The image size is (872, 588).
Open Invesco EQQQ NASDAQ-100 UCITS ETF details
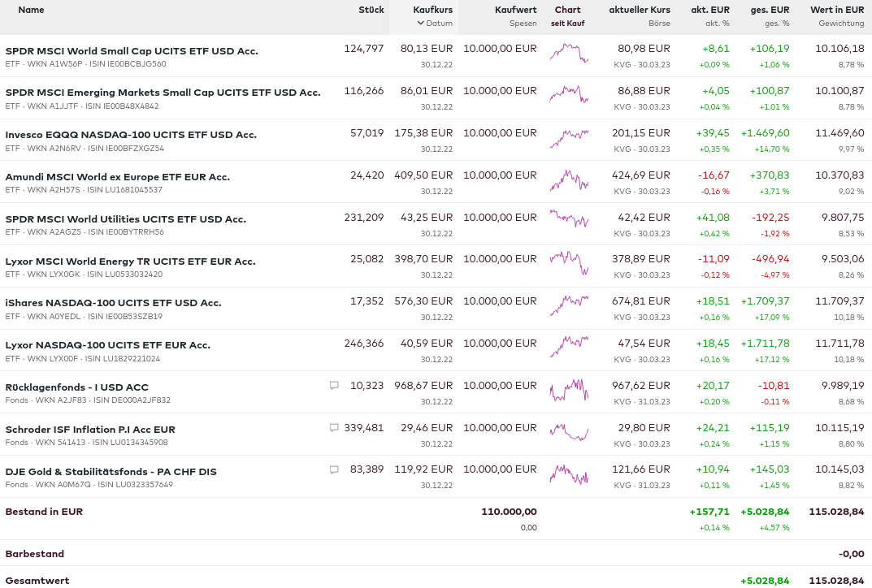pos(131,135)
